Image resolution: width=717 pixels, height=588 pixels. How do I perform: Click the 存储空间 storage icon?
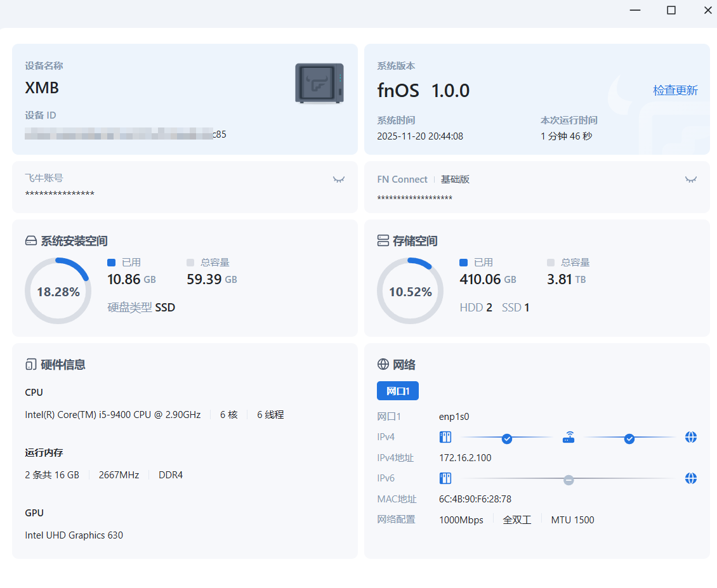point(383,241)
